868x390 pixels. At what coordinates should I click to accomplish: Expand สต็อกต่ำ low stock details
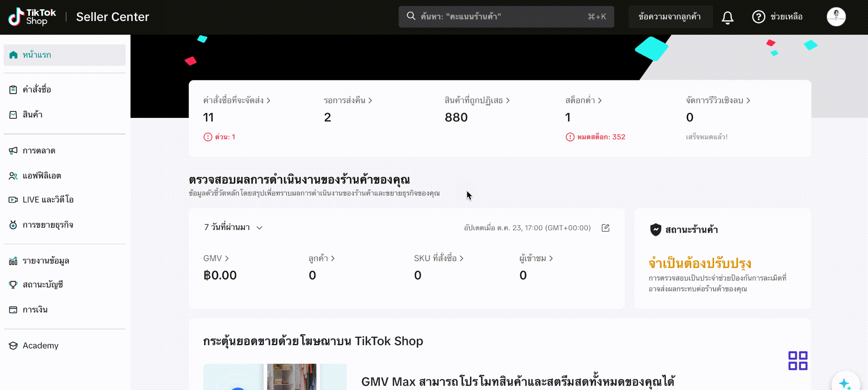coord(583,100)
